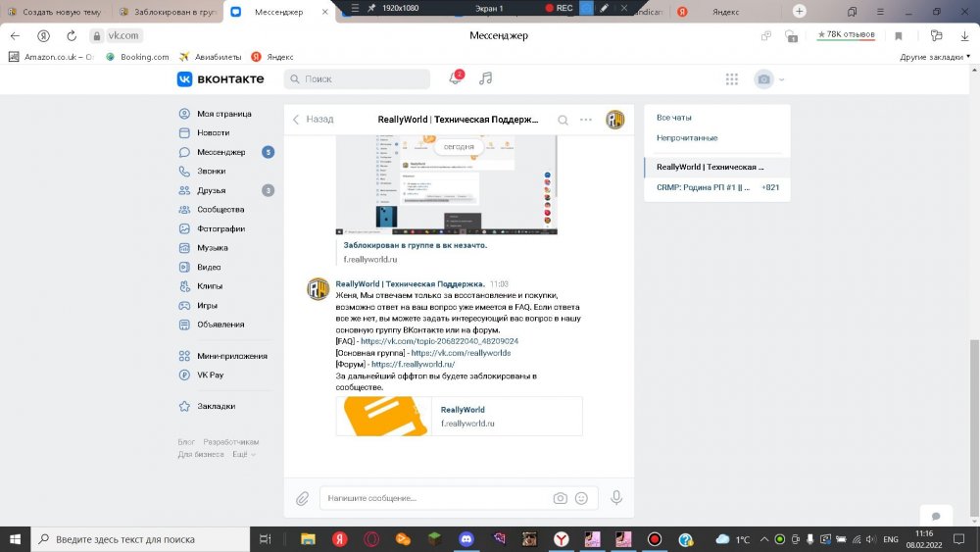Open Закладки in the sidebar
The image size is (980, 552).
[217, 406]
